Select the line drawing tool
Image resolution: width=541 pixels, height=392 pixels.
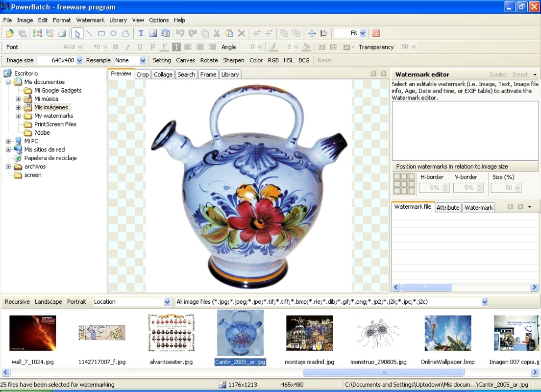pyautogui.click(x=89, y=33)
